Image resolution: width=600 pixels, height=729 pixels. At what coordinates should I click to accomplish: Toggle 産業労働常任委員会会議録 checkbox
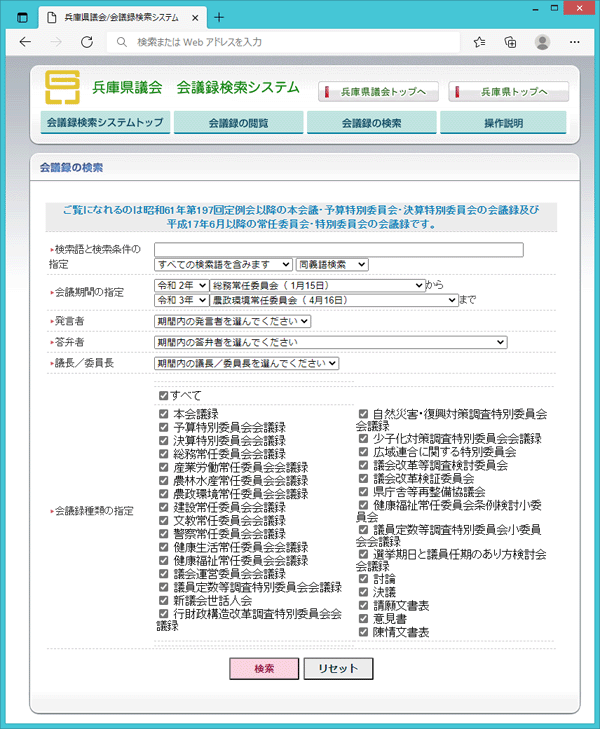pyautogui.click(x=164, y=467)
